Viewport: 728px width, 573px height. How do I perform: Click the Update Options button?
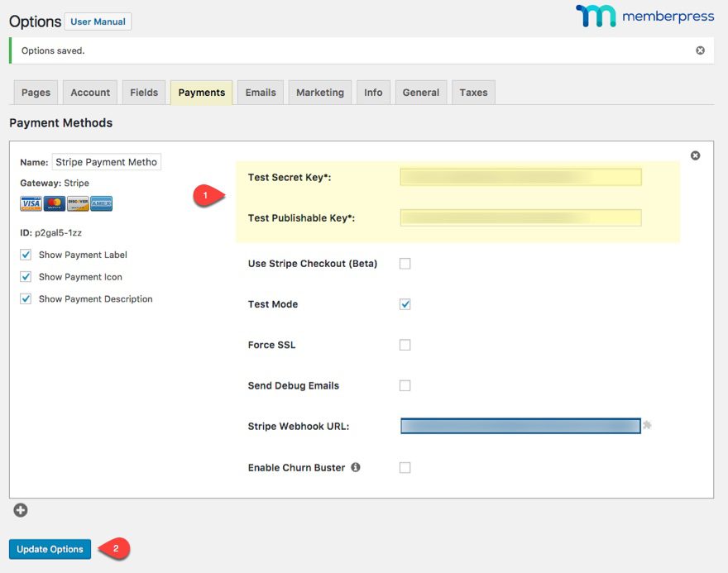tap(50, 548)
